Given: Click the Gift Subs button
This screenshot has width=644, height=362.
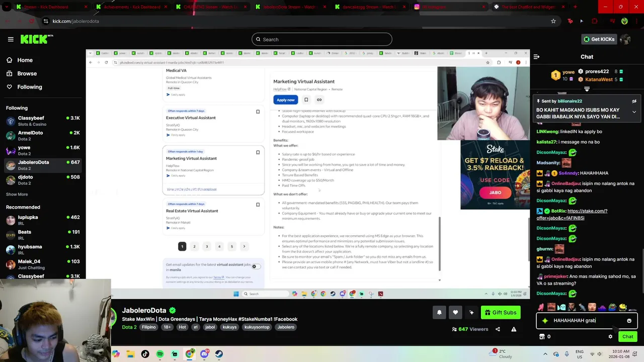Looking at the screenshot, I should point(500,313).
